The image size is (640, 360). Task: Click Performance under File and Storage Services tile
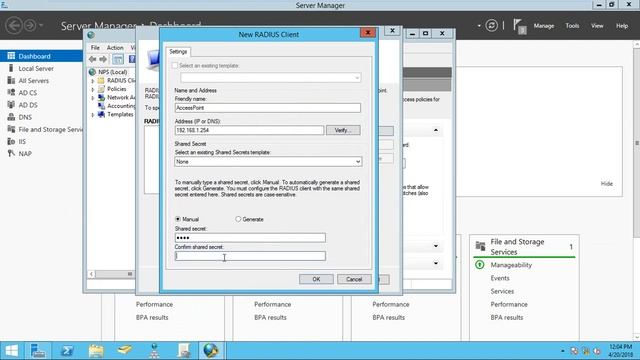pyautogui.click(x=509, y=304)
